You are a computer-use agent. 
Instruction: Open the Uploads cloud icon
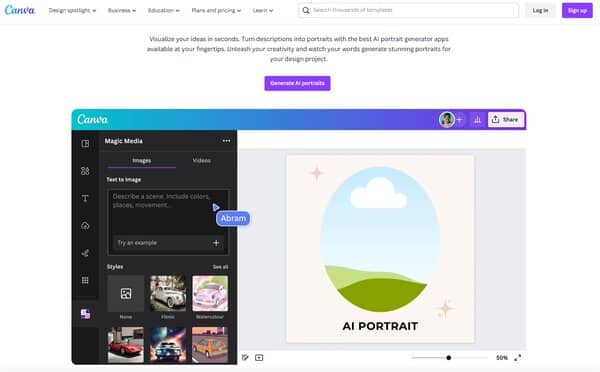pyautogui.click(x=85, y=225)
